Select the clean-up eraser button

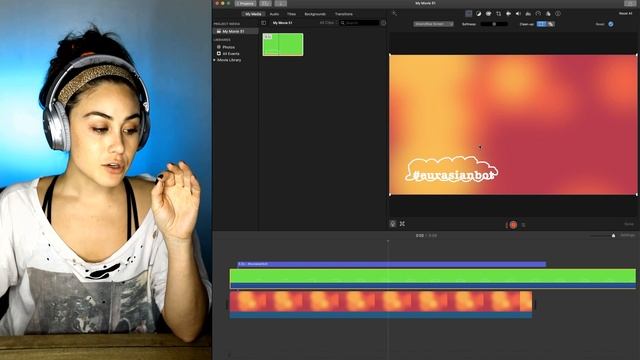click(x=551, y=24)
